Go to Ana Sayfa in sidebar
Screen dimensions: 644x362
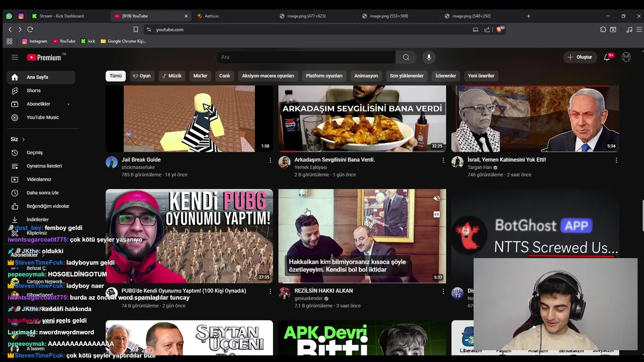point(41,77)
